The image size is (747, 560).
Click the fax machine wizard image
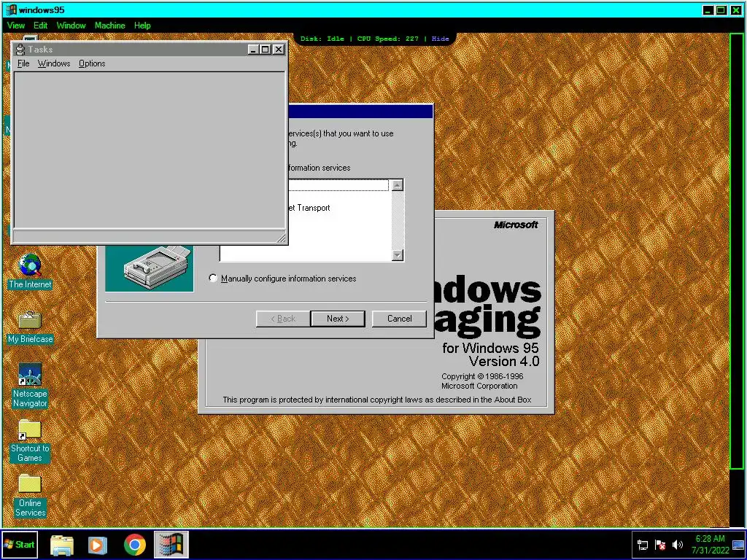tap(149, 268)
